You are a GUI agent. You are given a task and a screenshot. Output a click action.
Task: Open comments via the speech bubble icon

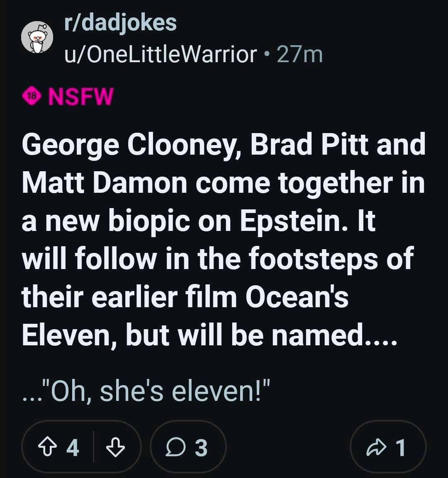(175, 447)
